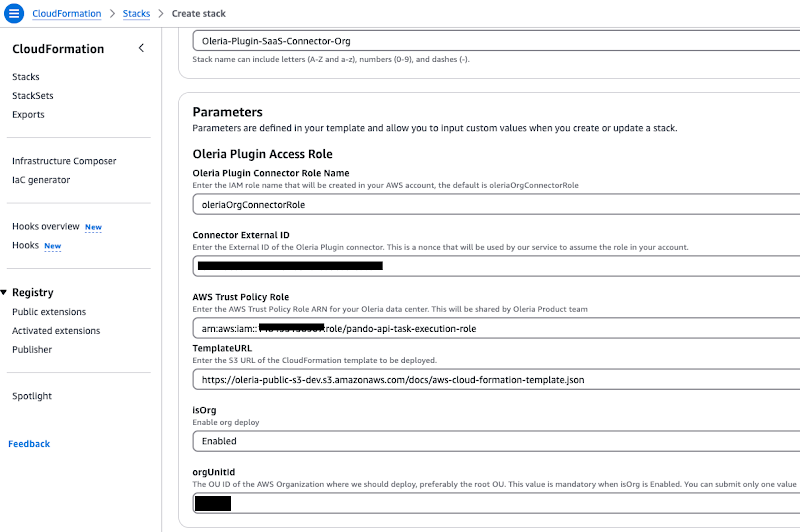Click the Parameters heading
The image size is (800, 532).
(x=228, y=112)
